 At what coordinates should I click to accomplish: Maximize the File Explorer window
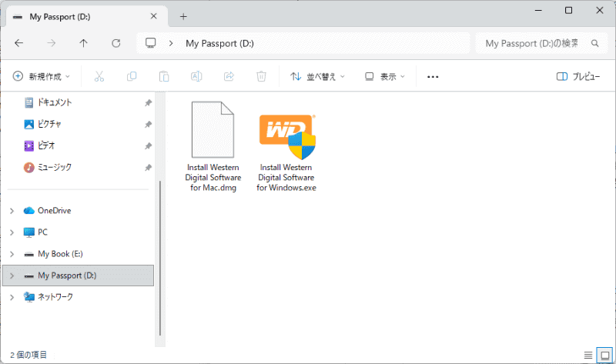pyautogui.click(x=568, y=11)
